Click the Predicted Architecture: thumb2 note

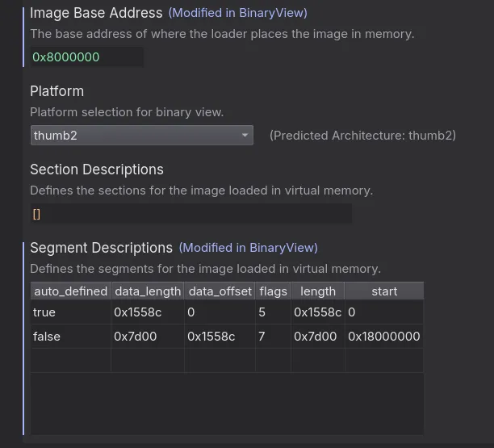point(362,136)
